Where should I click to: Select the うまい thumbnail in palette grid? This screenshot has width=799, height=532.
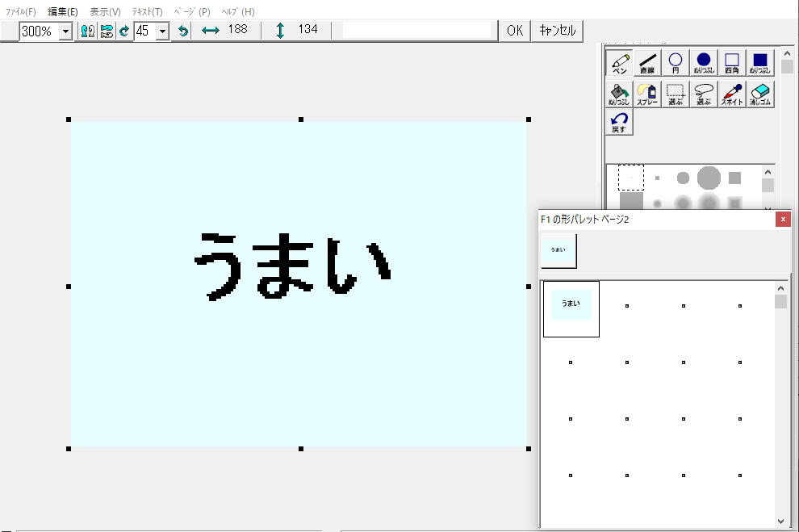point(571,309)
